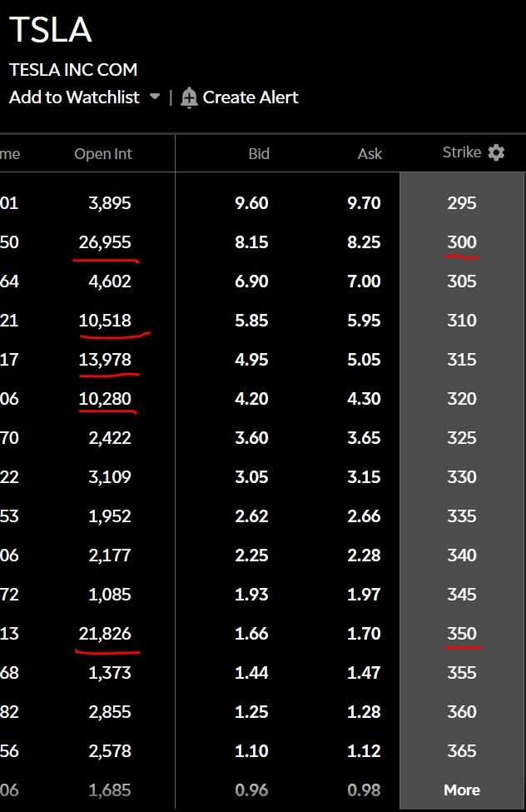
Task: Click the 5.95 ask price
Action: [x=364, y=320]
